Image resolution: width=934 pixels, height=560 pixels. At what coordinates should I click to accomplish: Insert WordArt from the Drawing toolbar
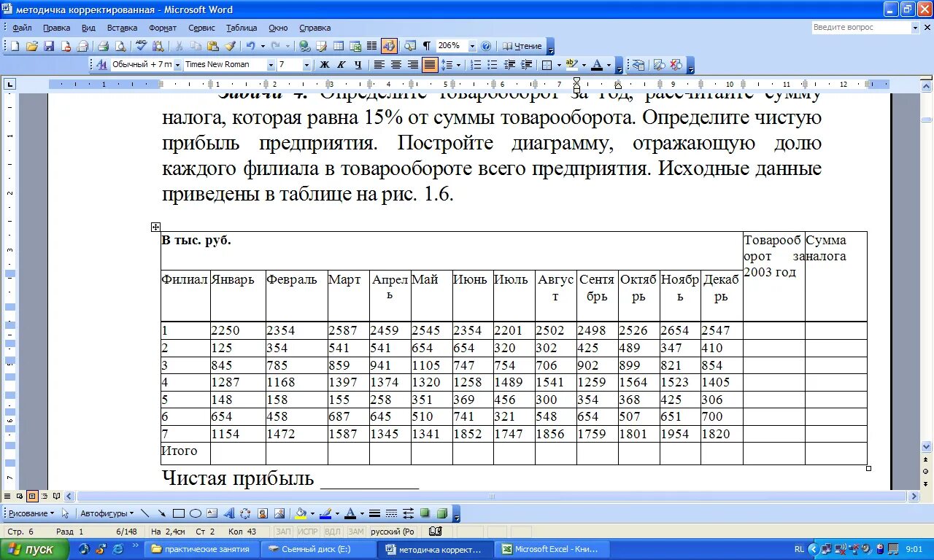point(229,513)
